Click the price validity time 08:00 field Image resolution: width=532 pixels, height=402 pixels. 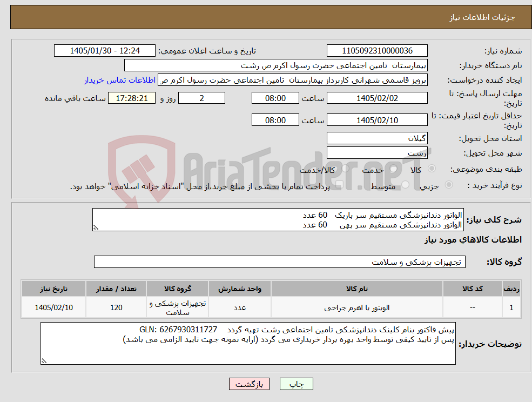tap(275, 120)
